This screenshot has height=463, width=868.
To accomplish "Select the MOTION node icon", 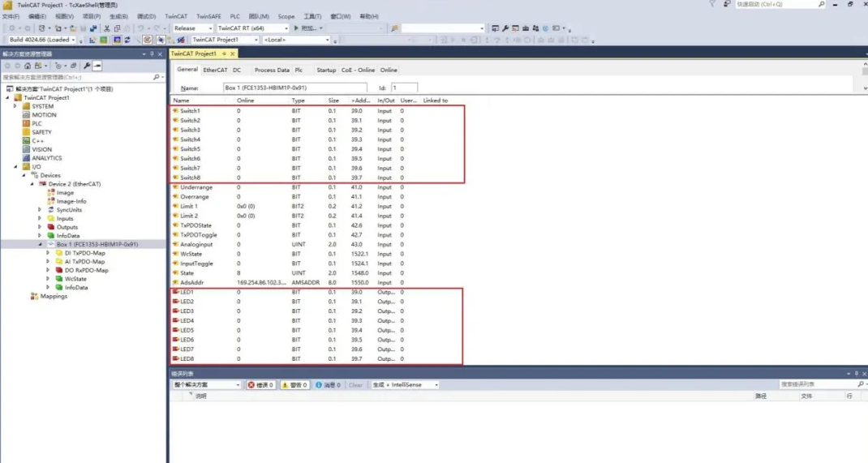I will point(26,115).
